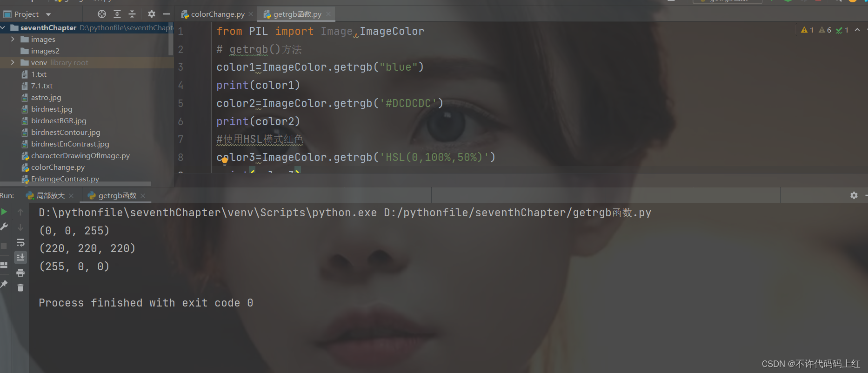Click the "blue" string on line 3

pyautogui.click(x=398, y=67)
